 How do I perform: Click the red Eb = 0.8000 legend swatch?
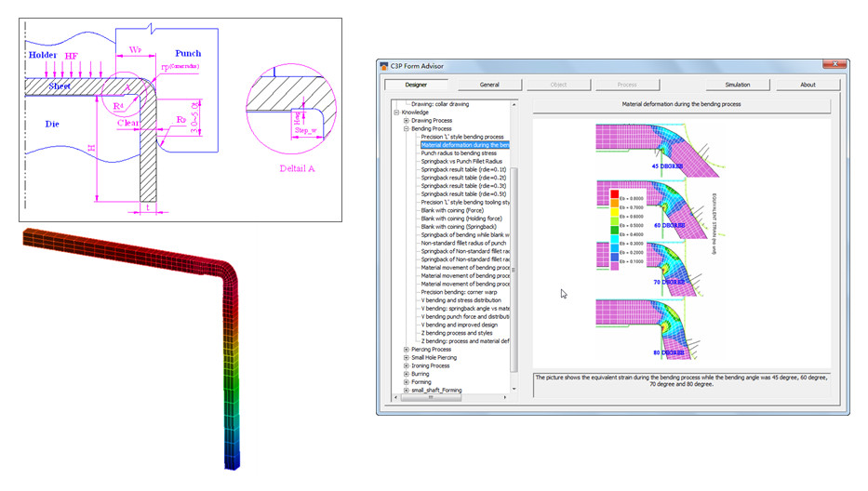612,199
